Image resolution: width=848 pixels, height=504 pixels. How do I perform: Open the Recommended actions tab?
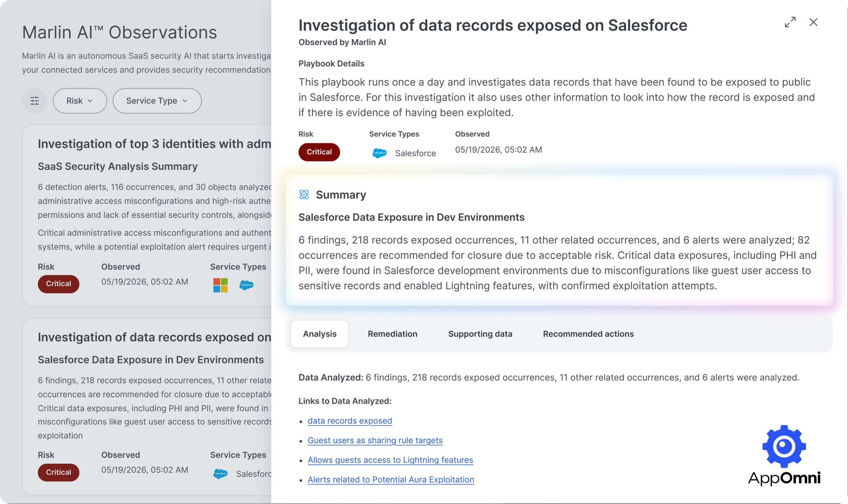pyautogui.click(x=588, y=334)
